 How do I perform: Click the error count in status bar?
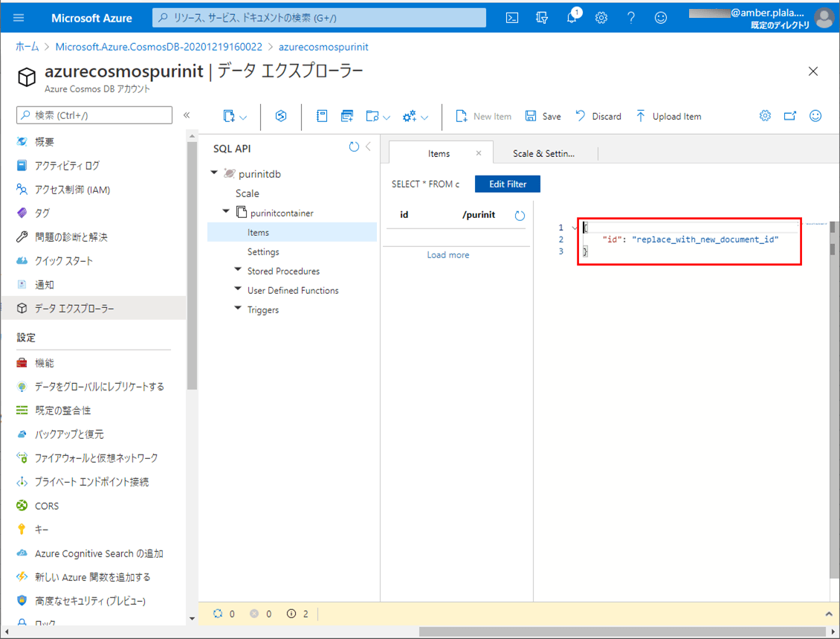click(262, 614)
